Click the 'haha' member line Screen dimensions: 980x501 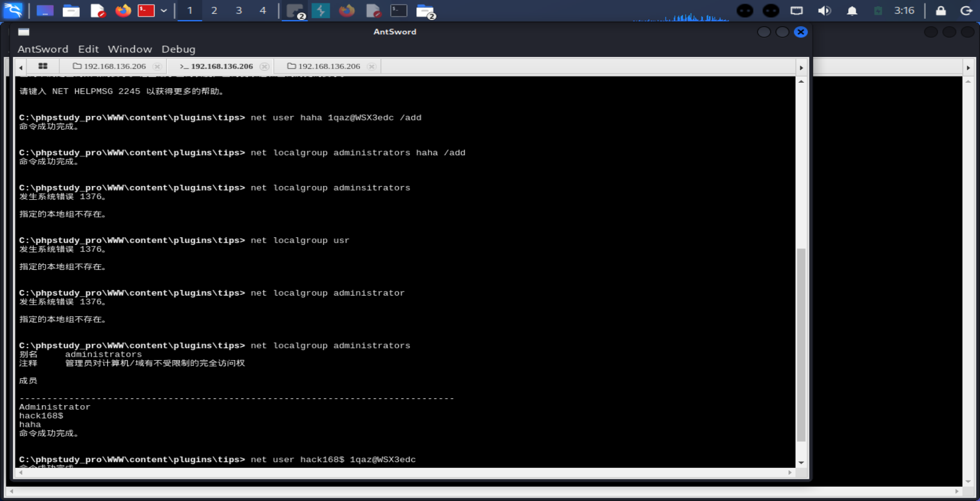30,425
